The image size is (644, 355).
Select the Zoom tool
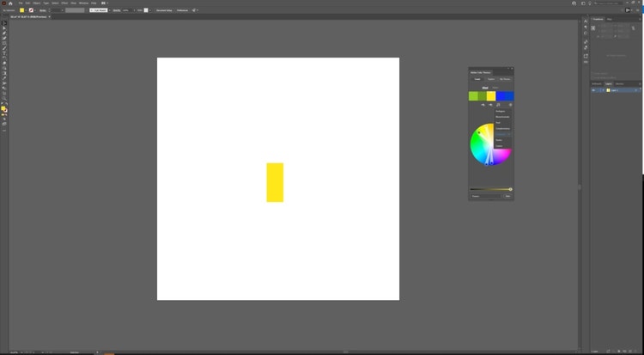point(4,98)
